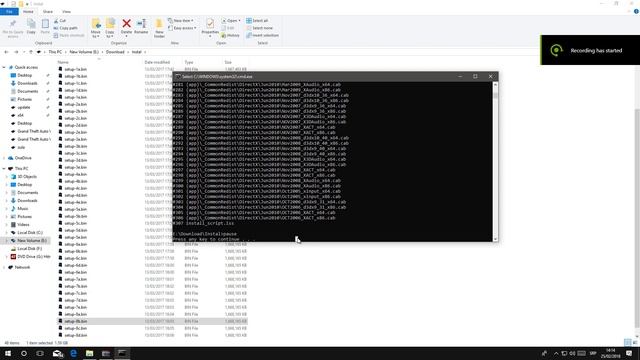
Task: Go back in Explorer navigation
Action: (6, 52)
